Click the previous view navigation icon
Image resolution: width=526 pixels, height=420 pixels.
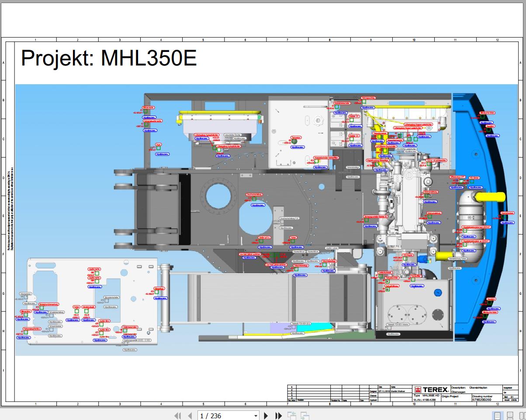[x=292, y=416]
